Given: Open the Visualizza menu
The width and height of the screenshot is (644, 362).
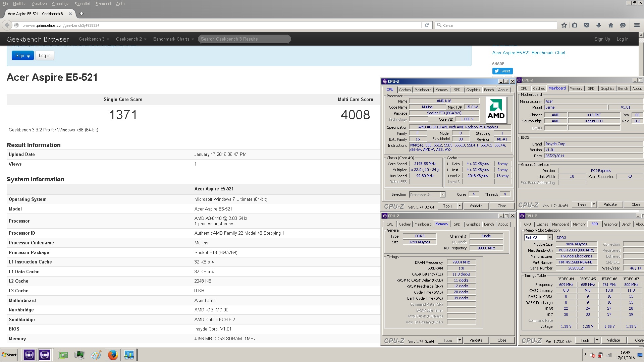Looking at the screenshot, I should tap(39, 4).
